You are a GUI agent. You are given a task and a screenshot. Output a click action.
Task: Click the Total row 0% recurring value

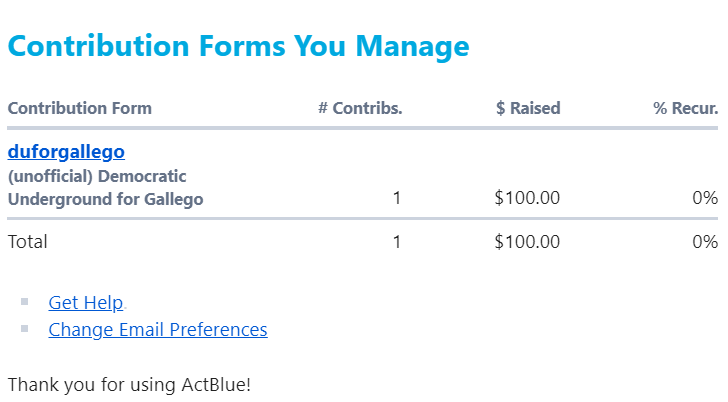tap(705, 241)
